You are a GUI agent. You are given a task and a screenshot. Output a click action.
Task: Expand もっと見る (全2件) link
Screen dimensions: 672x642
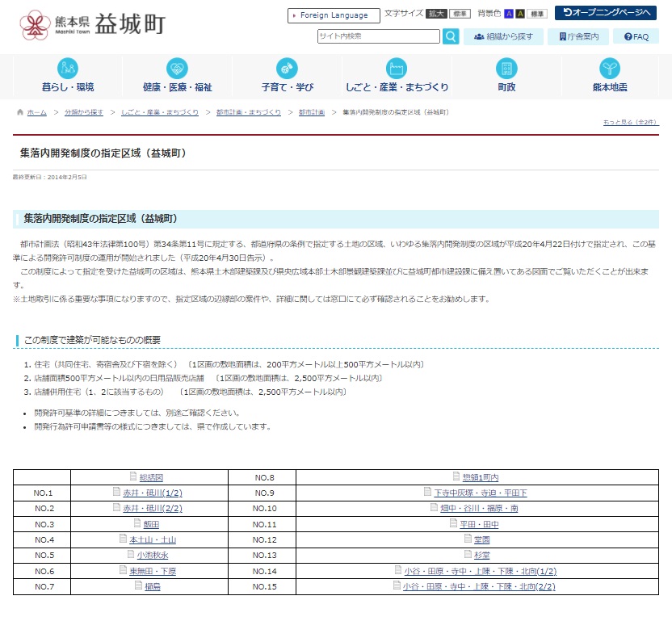tap(630, 122)
